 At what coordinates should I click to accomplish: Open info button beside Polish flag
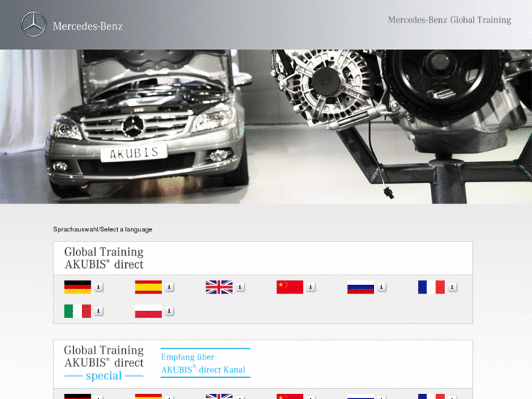coord(169,311)
